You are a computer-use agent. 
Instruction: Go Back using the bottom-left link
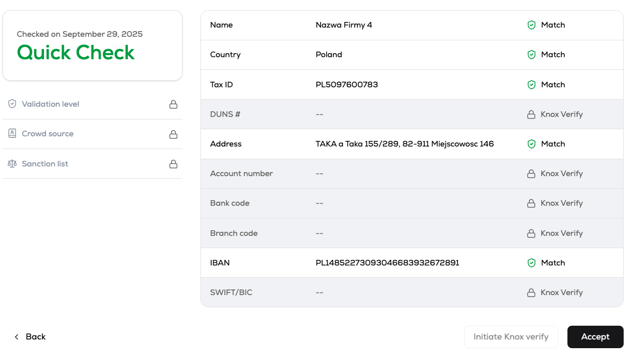point(30,337)
